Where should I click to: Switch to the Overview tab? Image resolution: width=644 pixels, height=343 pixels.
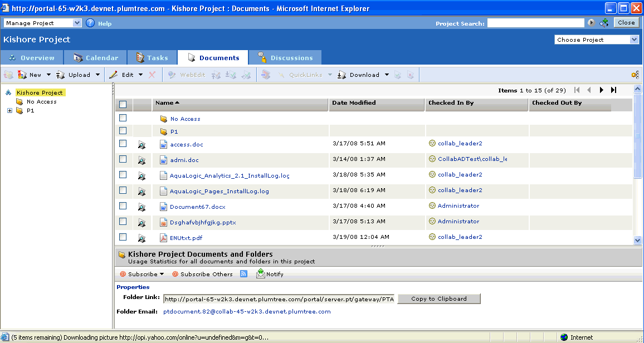[32, 58]
